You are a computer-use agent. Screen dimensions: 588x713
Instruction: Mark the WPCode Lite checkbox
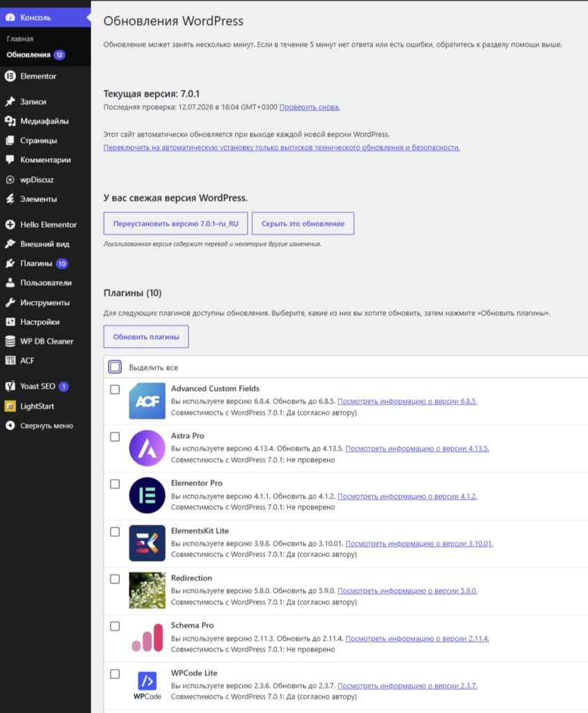(x=115, y=674)
